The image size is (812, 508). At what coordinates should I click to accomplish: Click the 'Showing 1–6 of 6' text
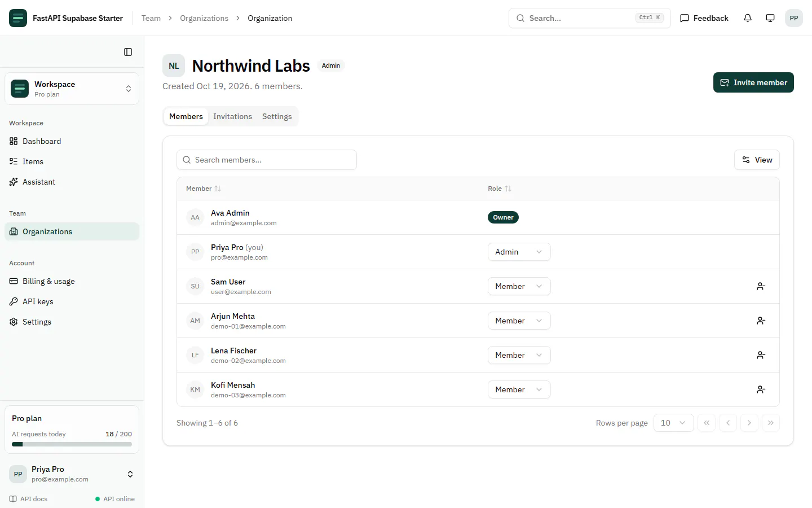click(207, 423)
